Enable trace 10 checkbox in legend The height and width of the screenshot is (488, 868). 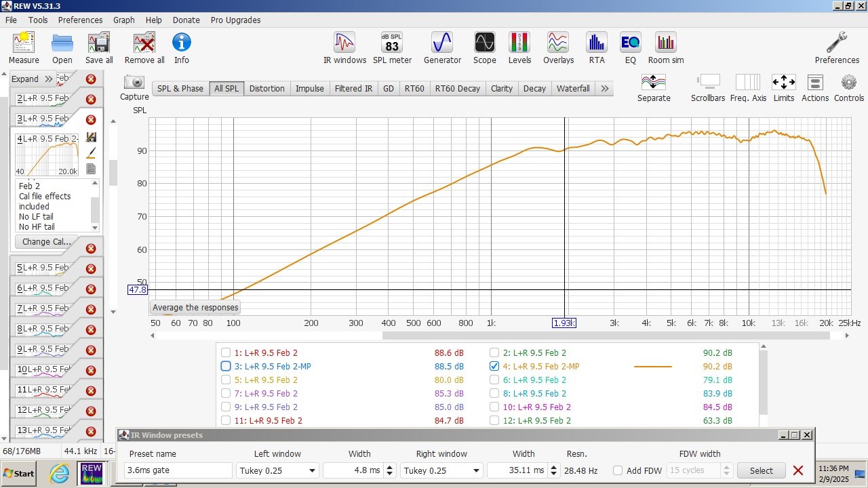point(494,407)
